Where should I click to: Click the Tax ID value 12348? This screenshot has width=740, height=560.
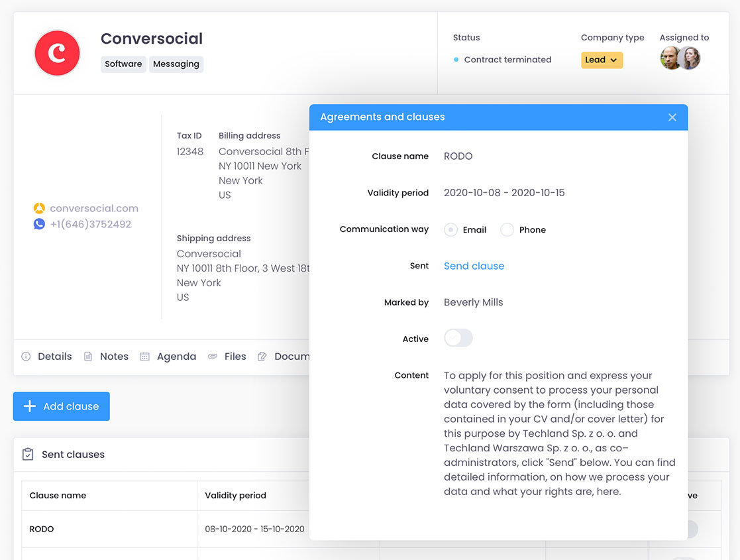click(189, 152)
